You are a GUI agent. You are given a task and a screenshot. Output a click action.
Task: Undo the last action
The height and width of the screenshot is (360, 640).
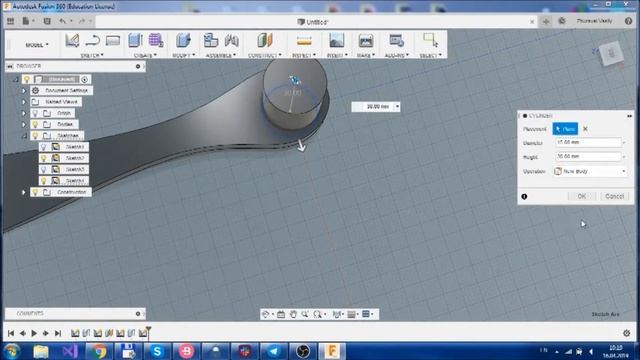coord(62,21)
